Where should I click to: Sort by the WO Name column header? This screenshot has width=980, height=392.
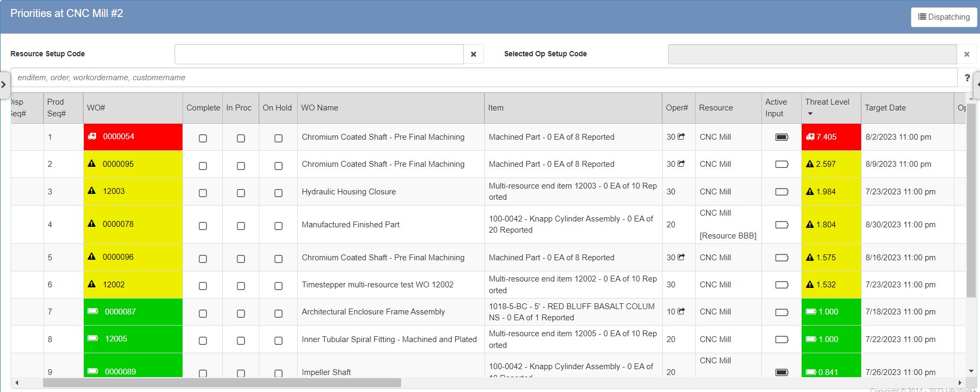click(x=319, y=108)
